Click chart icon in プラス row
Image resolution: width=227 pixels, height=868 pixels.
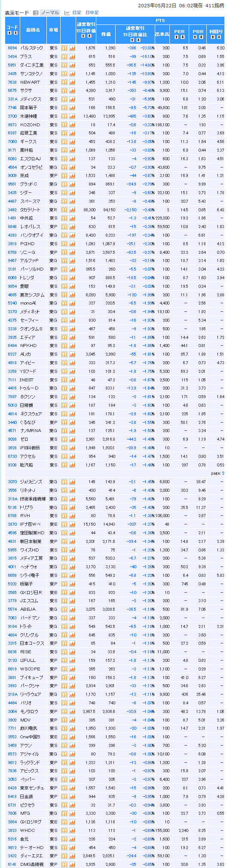[x=72, y=56]
